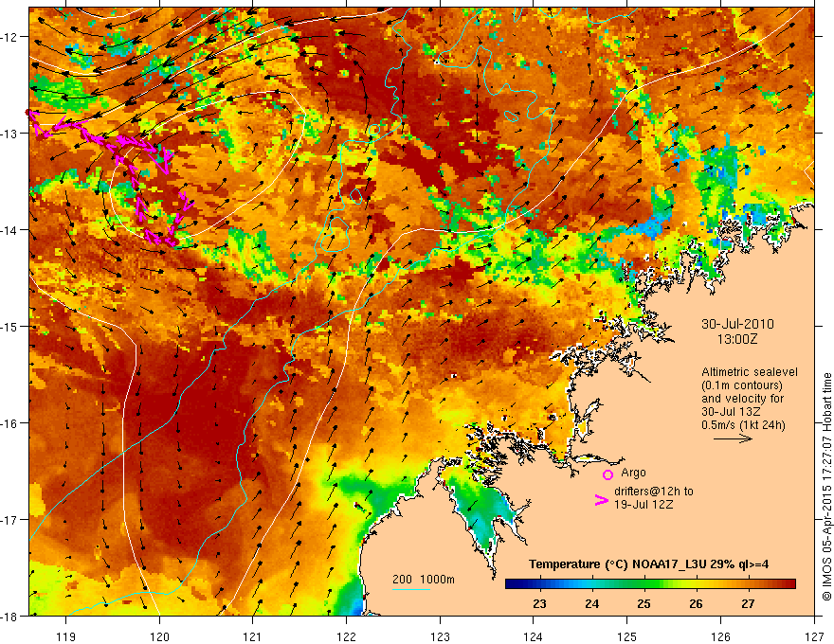Click the '200 1000m' depth label
834x644 pixels.
pyautogui.click(x=424, y=580)
